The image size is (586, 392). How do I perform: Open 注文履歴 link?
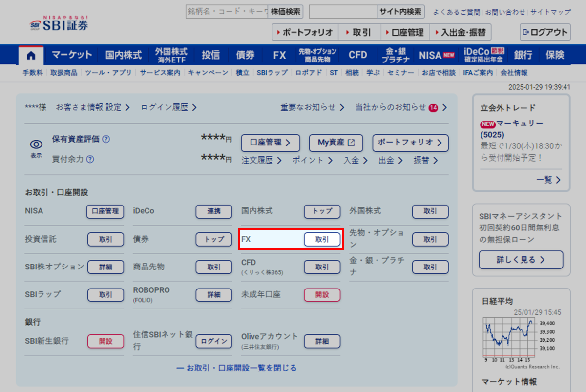[262, 160]
